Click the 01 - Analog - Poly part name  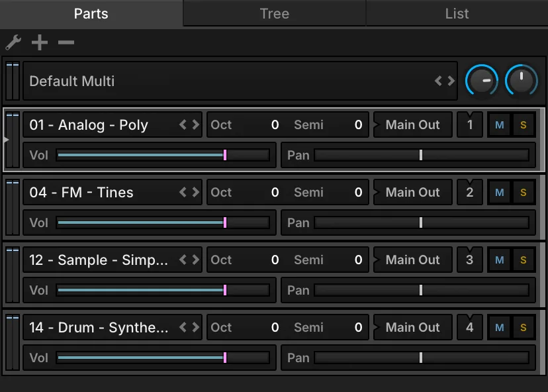[89, 125]
